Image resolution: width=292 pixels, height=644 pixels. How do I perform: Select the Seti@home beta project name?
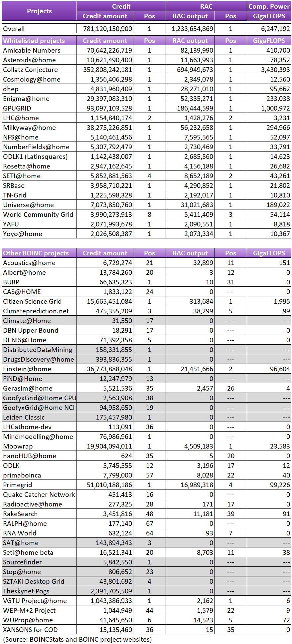coord(28,552)
